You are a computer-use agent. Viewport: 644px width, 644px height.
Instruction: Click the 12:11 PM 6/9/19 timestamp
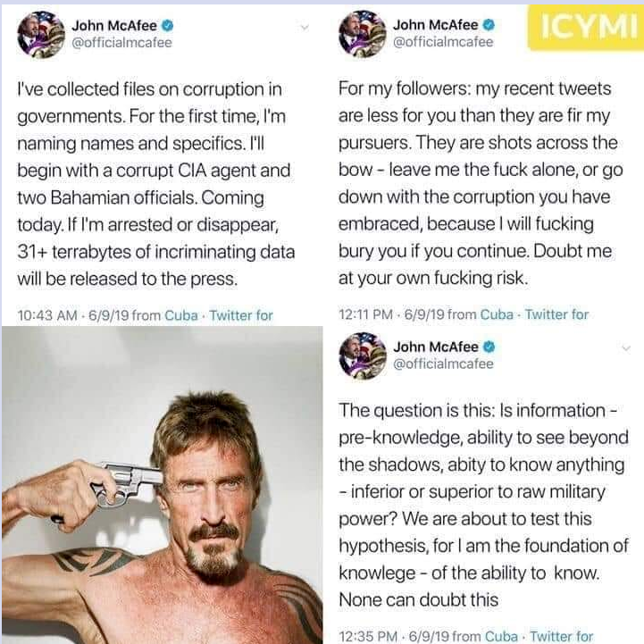point(392,314)
